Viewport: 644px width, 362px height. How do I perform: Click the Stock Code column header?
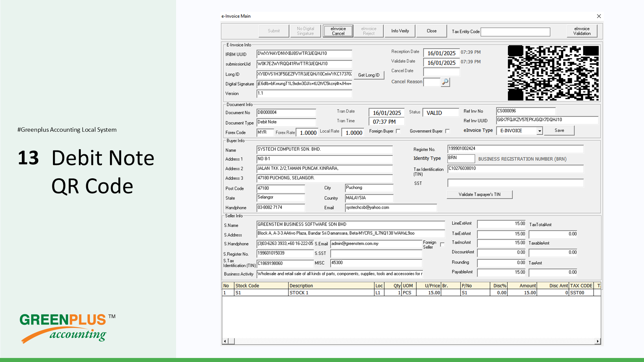tap(261, 286)
